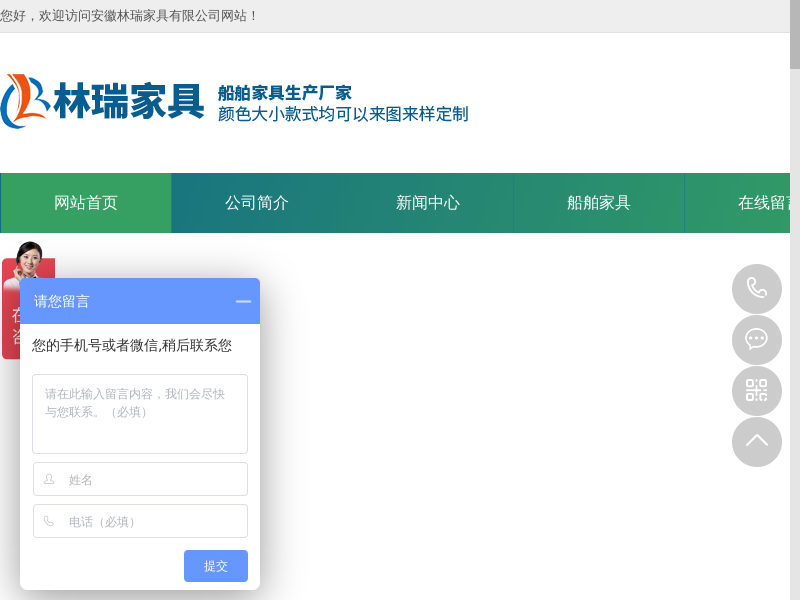Click the 林瑞家具 logo
Viewport: 800px width, 600px height.
[102, 101]
